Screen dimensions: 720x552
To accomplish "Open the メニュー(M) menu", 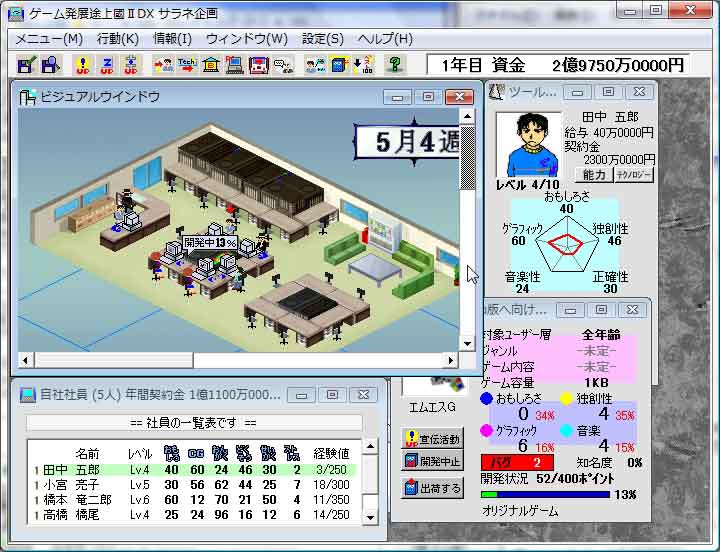I will click(48, 39).
